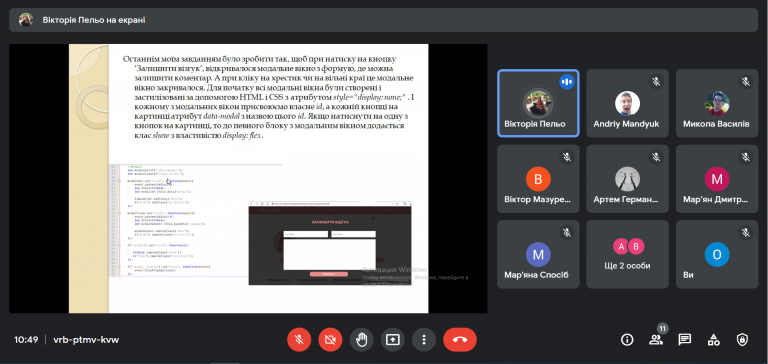Show the participants list icon

656,340
